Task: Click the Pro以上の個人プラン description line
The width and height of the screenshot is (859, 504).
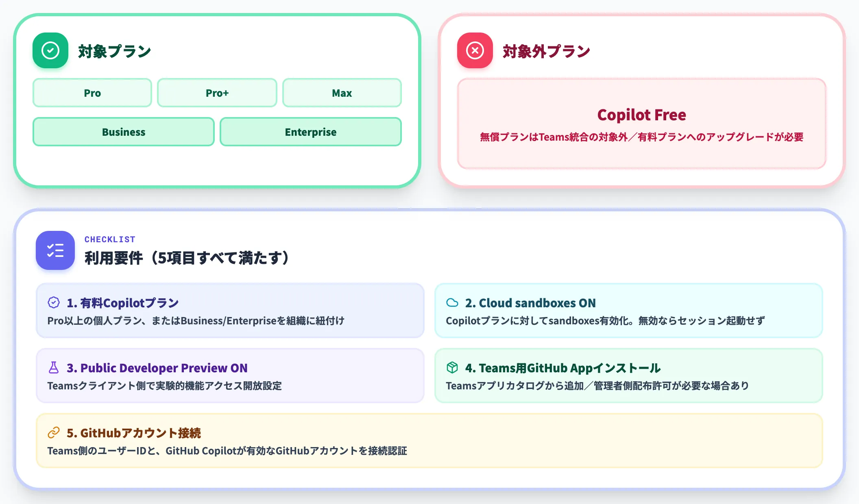Action: pos(196,321)
